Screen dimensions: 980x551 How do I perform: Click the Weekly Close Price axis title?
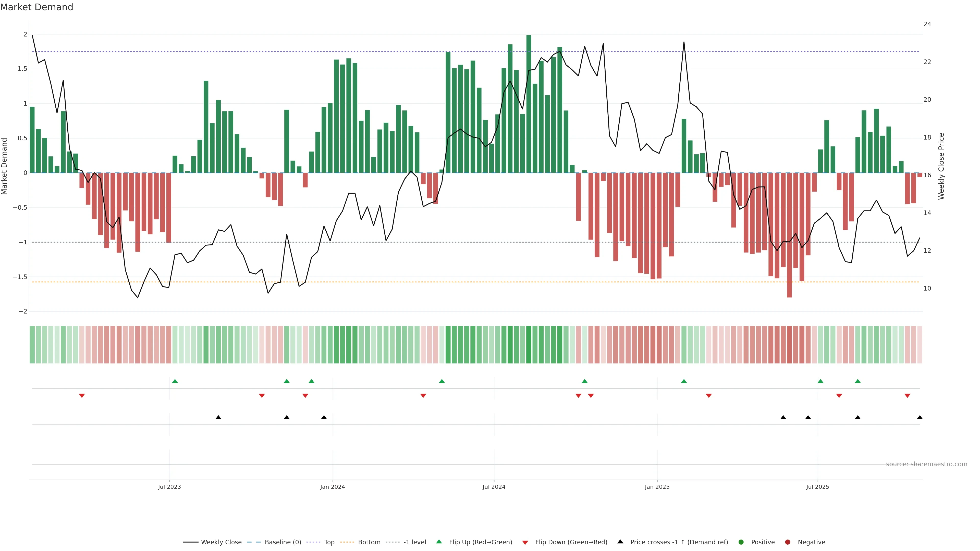pos(941,166)
